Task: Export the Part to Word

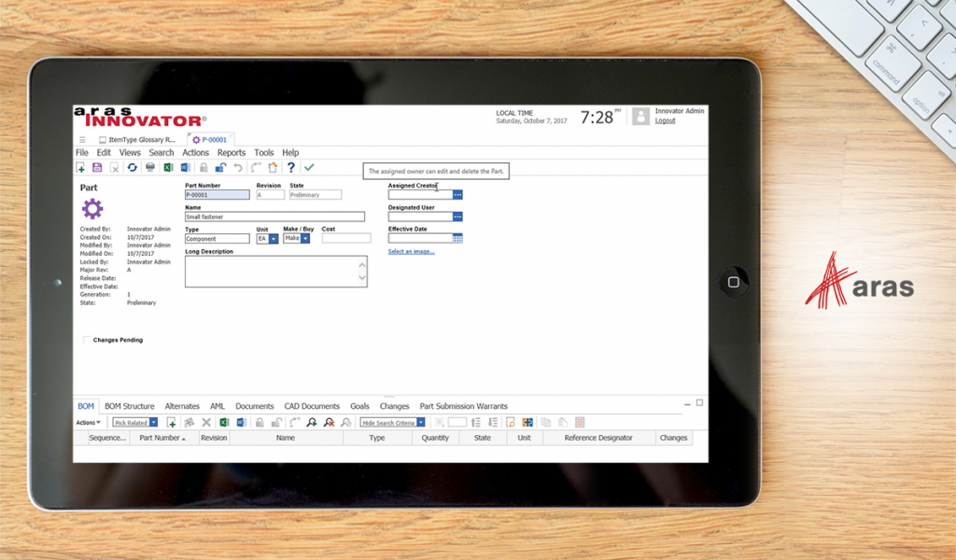Action: coord(185,168)
